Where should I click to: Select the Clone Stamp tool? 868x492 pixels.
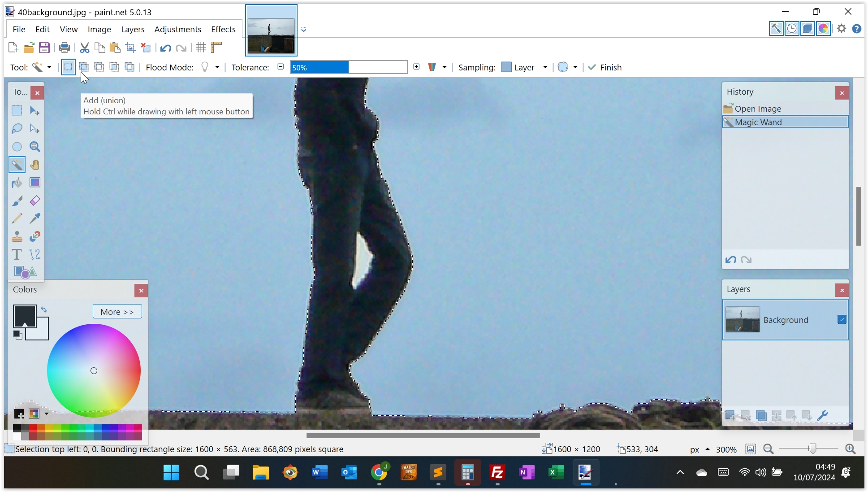(x=17, y=236)
